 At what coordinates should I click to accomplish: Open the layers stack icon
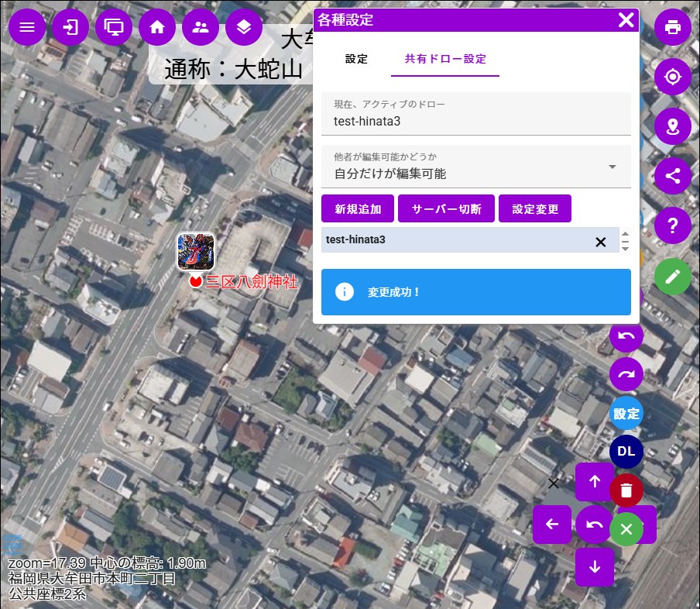(x=244, y=27)
